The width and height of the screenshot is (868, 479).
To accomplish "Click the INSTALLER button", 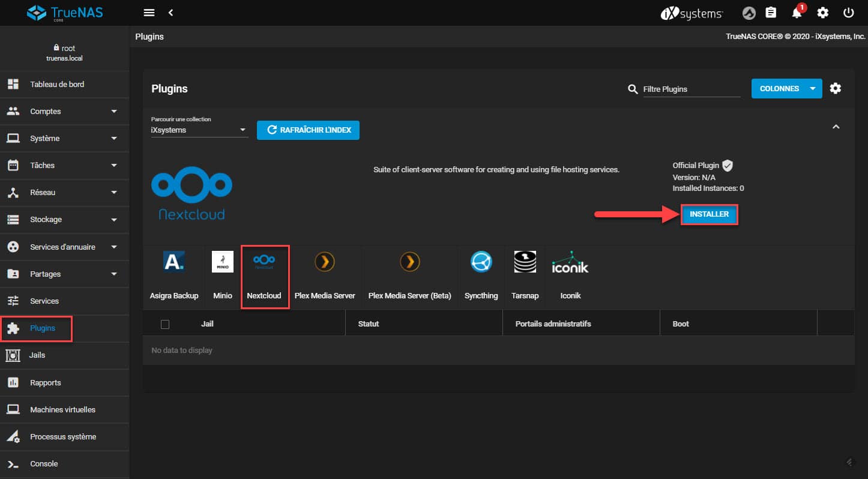I will (x=709, y=214).
